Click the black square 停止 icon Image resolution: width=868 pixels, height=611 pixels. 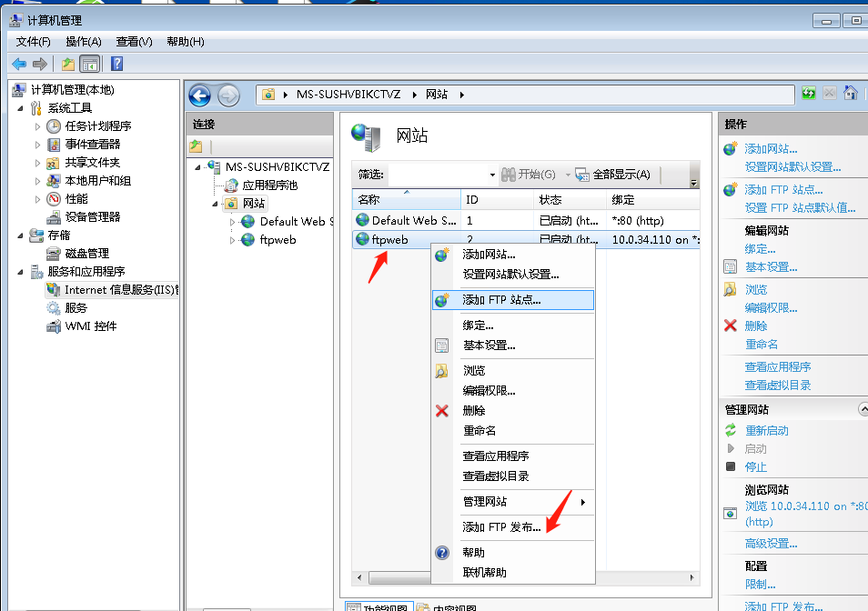[729, 466]
